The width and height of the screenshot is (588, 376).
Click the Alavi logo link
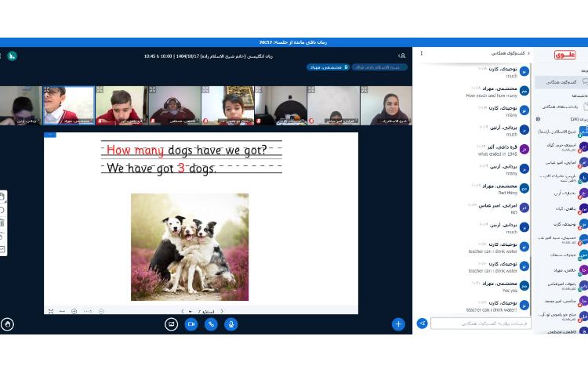[564, 55]
